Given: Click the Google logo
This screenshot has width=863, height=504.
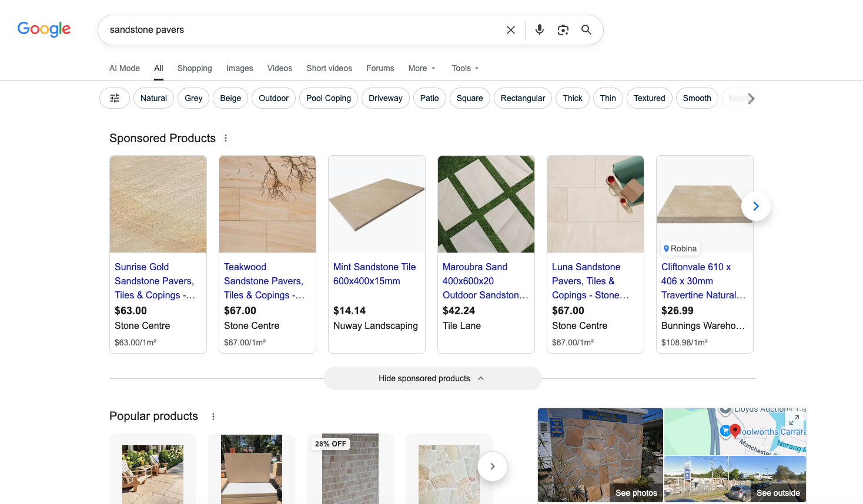Looking at the screenshot, I should 44,29.
